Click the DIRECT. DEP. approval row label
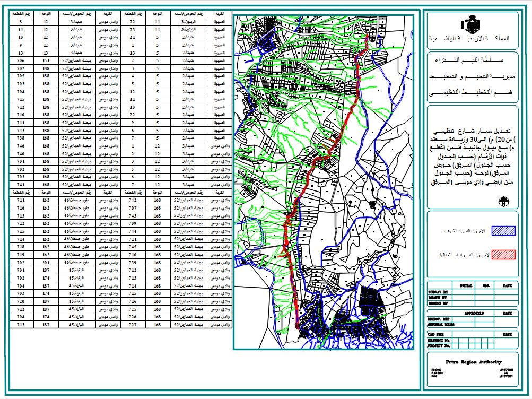Screen dimensions: 532x399 tap(438, 319)
